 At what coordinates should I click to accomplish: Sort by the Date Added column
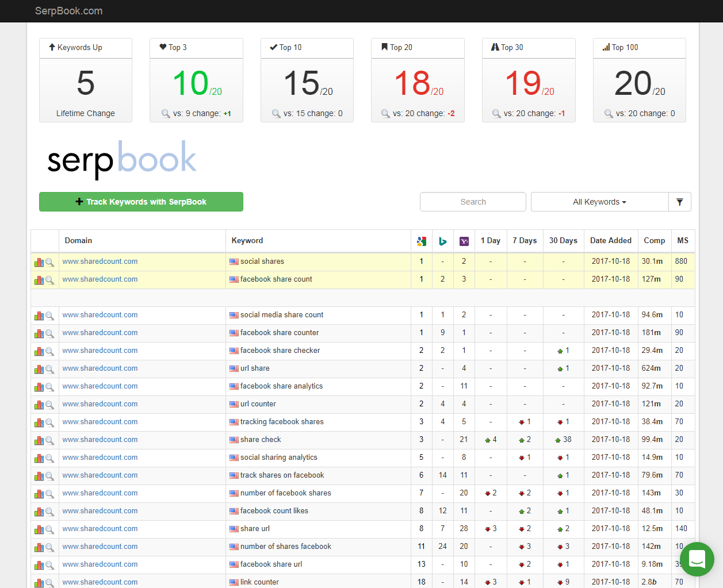pyautogui.click(x=610, y=241)
